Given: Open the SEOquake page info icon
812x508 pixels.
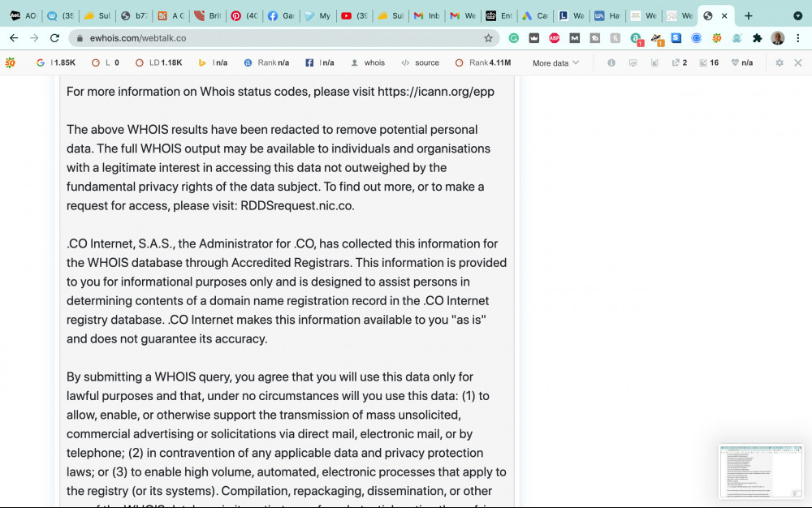Looking at the screenshot, I should click(x=611, y=62).
